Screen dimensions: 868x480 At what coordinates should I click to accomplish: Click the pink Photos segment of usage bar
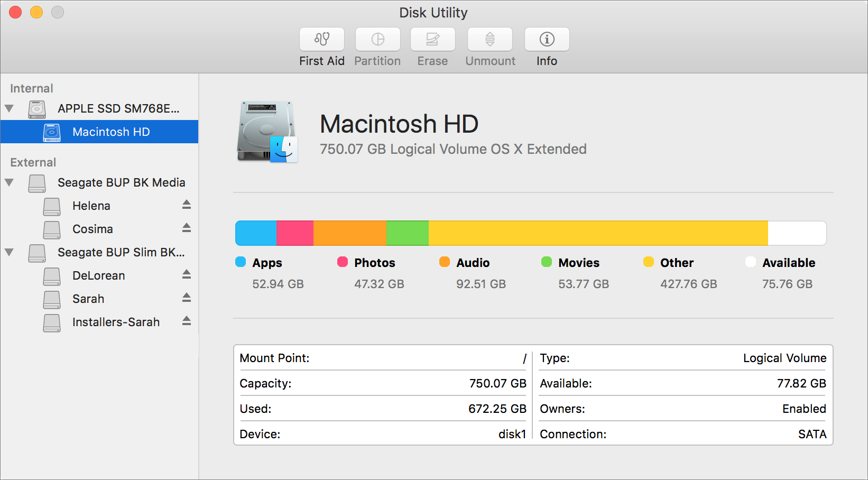295,233
